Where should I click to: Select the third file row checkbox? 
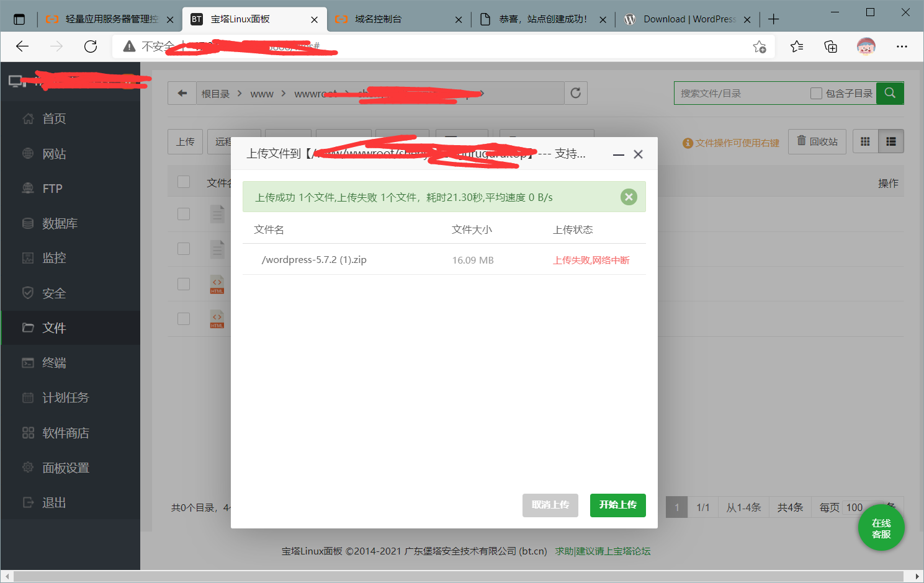point(184,284)
